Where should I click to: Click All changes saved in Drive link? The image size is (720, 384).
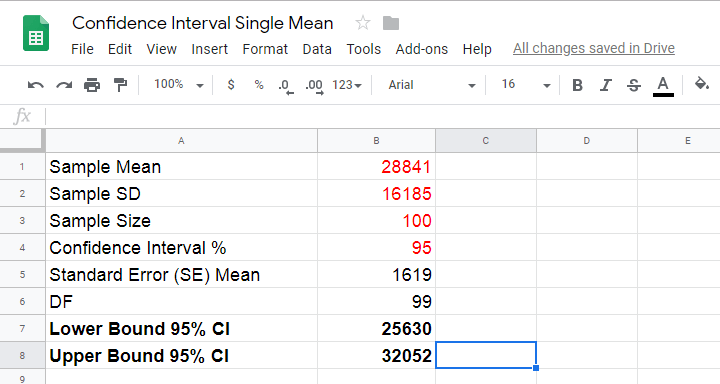[594, 48]
